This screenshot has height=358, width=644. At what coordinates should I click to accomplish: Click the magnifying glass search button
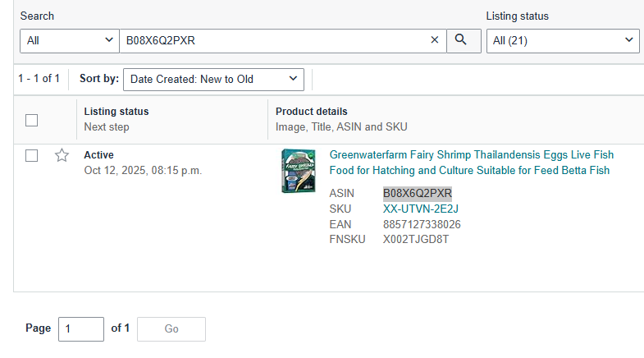(464, 41)
